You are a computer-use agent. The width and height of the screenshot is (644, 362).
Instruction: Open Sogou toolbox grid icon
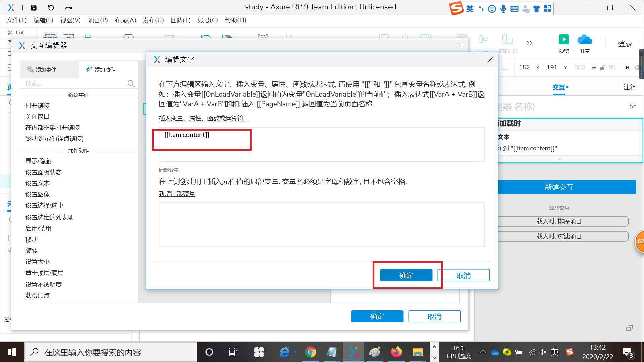point(547,9)
